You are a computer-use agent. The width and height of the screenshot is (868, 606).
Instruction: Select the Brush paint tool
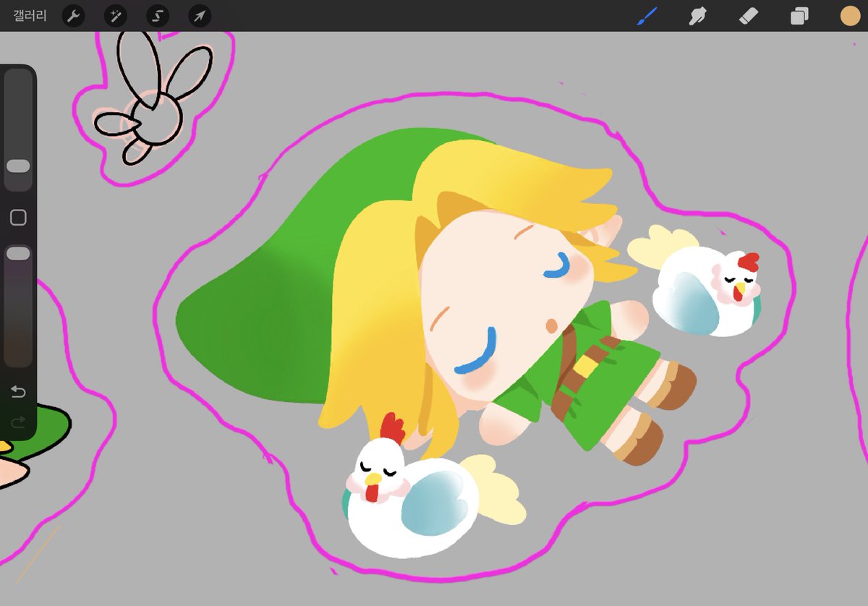click(648, 15)
